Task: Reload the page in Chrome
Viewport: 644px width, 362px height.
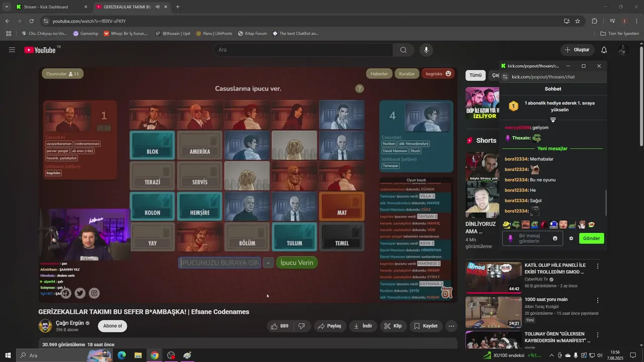Action: 31,21
